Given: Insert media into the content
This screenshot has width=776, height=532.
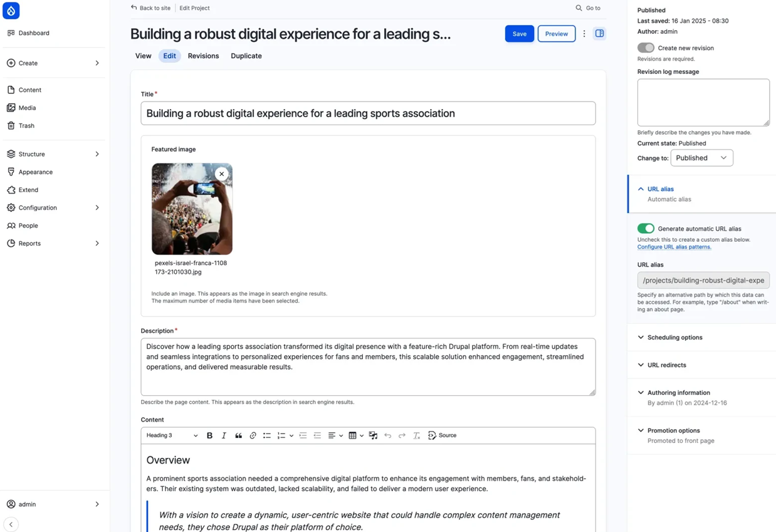Looking at the screenshot, I should pyautogui.click(x=373, y=436).
